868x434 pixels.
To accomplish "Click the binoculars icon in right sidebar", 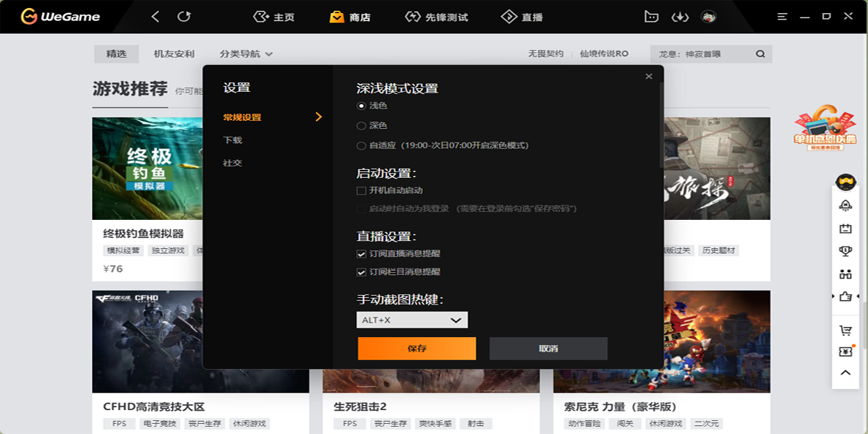I will coord(846,274).
